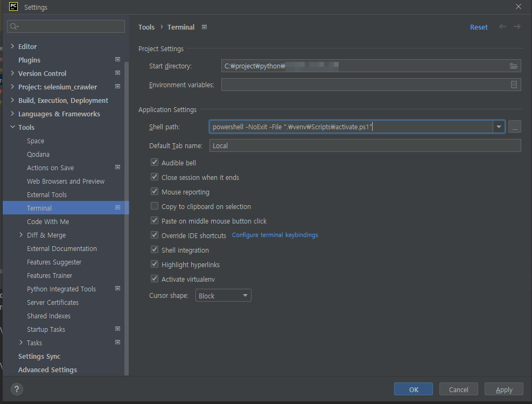Image resolution: width=532 pixels, height=404 pixels.
Task: Click the Tools breadcrumb
Action: click(x=146, y=27)
